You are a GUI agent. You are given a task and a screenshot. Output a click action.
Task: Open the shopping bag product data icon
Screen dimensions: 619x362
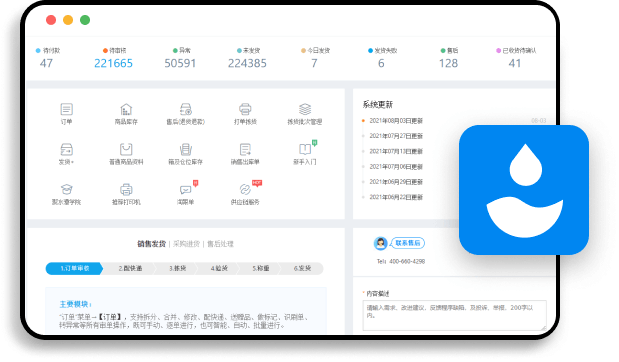pos(126,149)
